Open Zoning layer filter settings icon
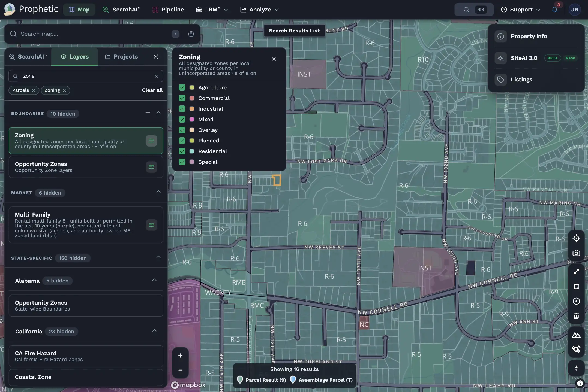Image resolution: width=588 pixels, height=392 pixels. [151, 141]
